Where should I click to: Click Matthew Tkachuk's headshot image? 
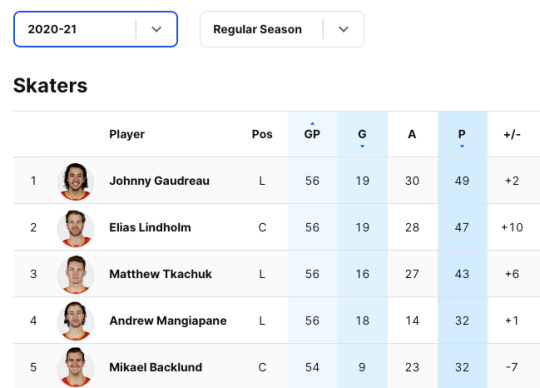click(75, 275)
